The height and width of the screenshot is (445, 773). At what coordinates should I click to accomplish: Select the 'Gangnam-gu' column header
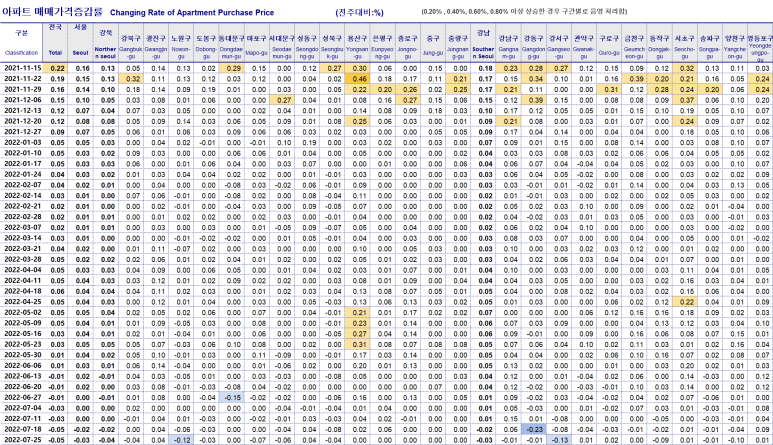(x=508, y=43)
